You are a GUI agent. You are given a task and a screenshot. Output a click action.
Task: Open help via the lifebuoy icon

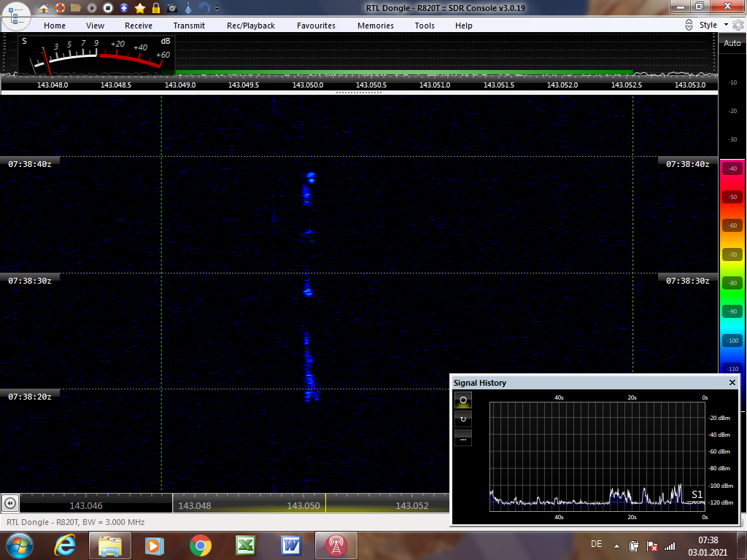tap(60, 8)
